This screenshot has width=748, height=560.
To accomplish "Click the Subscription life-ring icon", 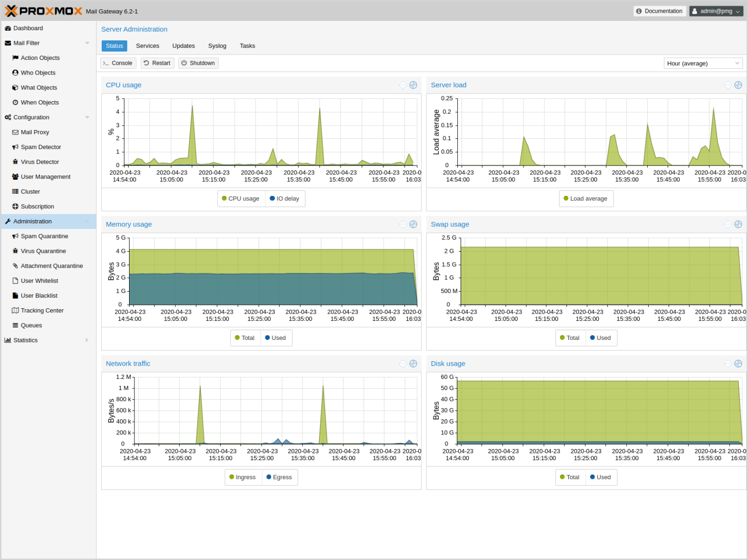I will [16, 206].
